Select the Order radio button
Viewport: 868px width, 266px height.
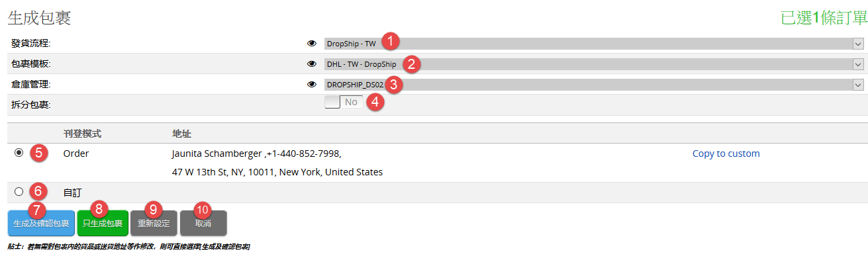point(19,152)
